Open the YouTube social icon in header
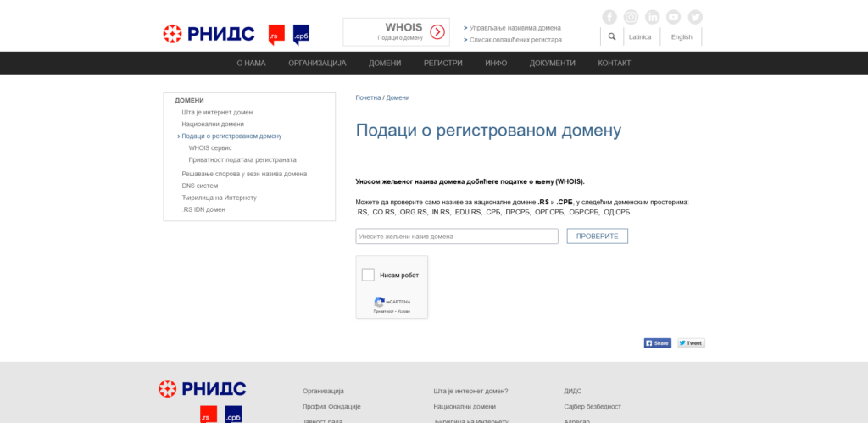The width and height of the screenshot is (868, 423). (674, 17)
